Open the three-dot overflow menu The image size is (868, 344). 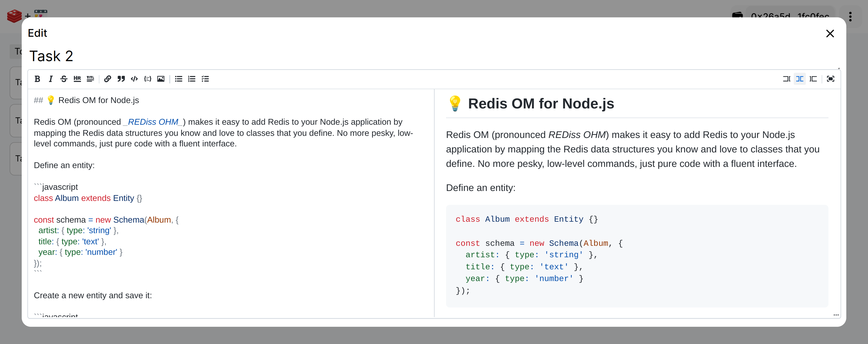[851, 16]
